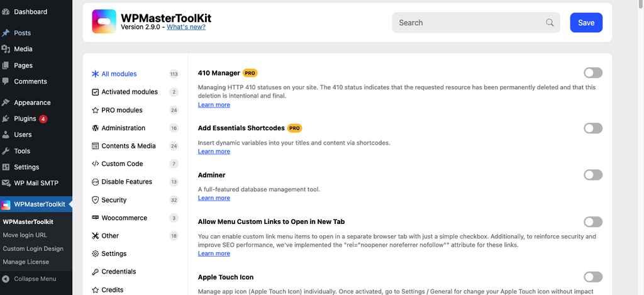This screenshot has height=295, width=644.
Task: Click the Activated modules checkbox icon
Action: click(96, 92)
